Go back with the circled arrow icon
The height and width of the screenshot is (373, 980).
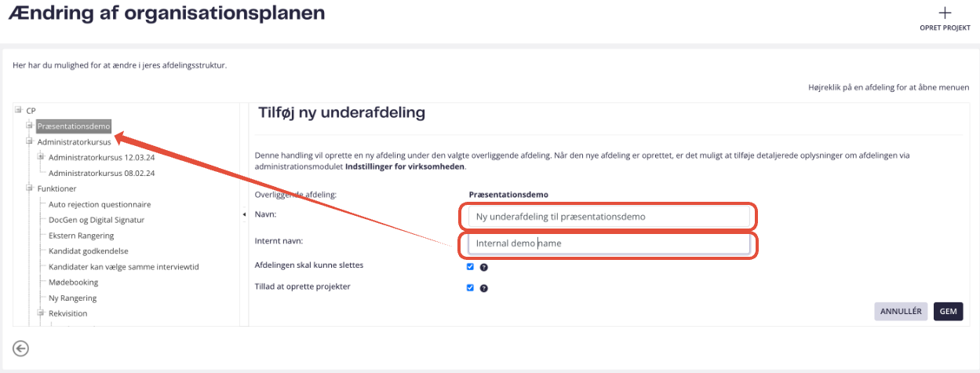[21, 349]
